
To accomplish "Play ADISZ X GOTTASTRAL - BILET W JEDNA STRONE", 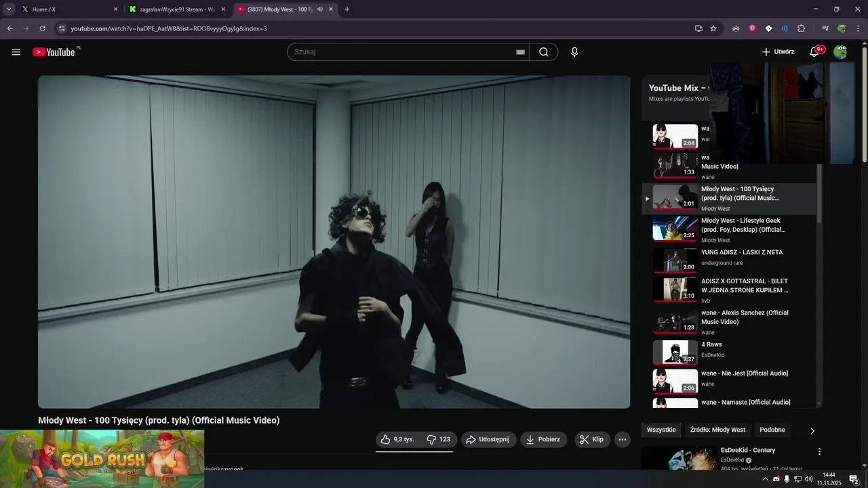I will [730, 290].
